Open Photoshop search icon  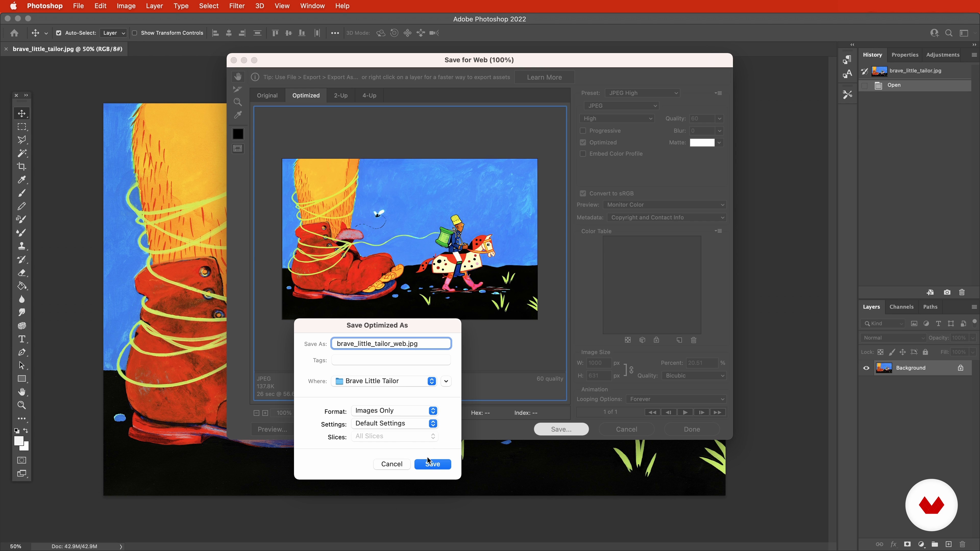[x=949, y=33]
